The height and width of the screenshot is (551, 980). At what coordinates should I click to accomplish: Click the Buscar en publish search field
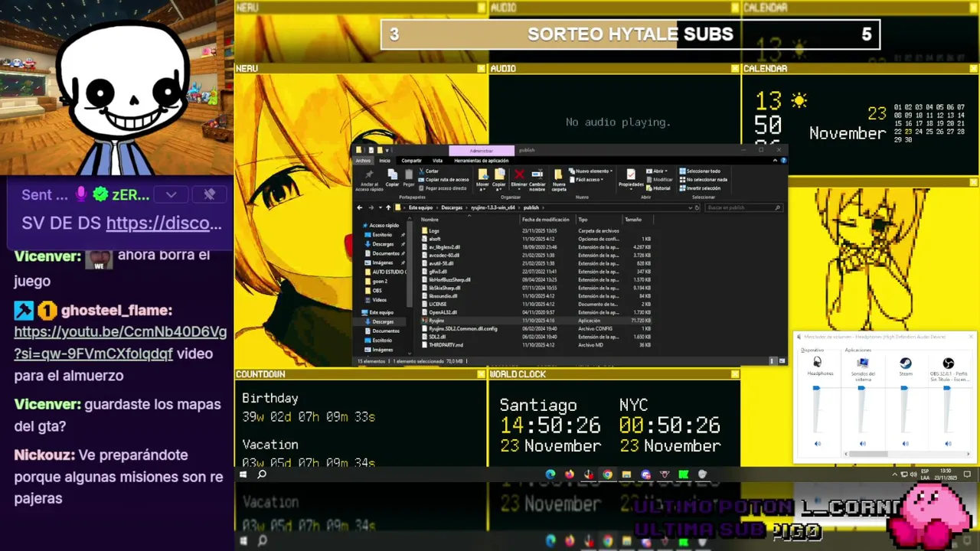coord(743,207)
